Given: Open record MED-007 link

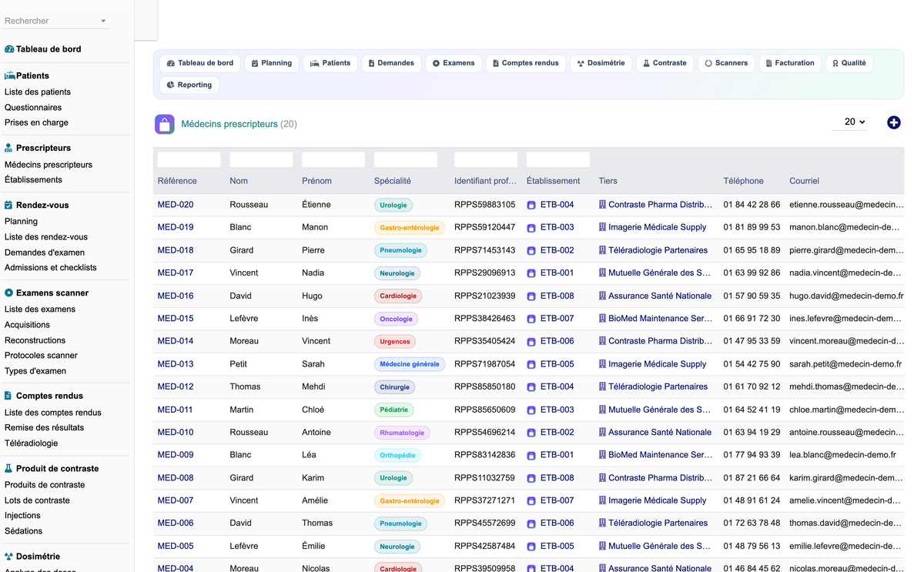Looking at the screenshot, I should (176, 500).
